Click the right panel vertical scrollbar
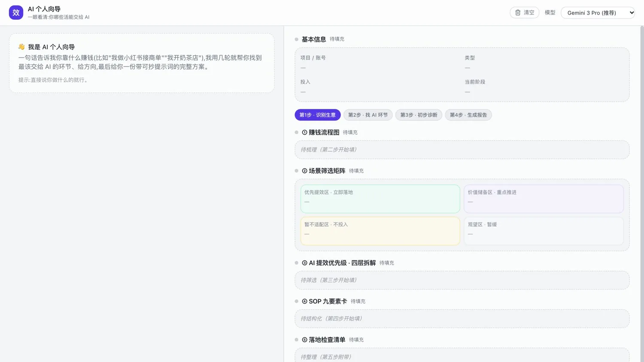The image size is (644, 362). (x=642, y=194)
